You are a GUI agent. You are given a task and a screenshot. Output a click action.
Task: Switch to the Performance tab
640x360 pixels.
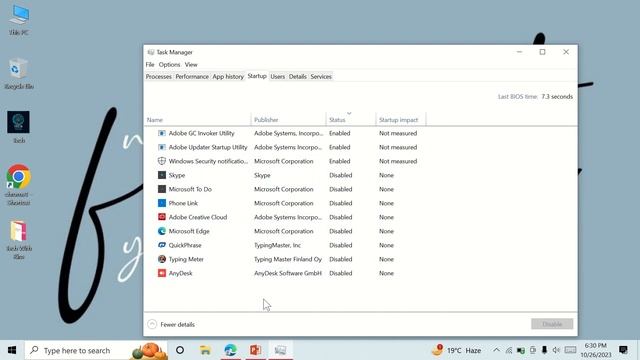coord(192,76)
